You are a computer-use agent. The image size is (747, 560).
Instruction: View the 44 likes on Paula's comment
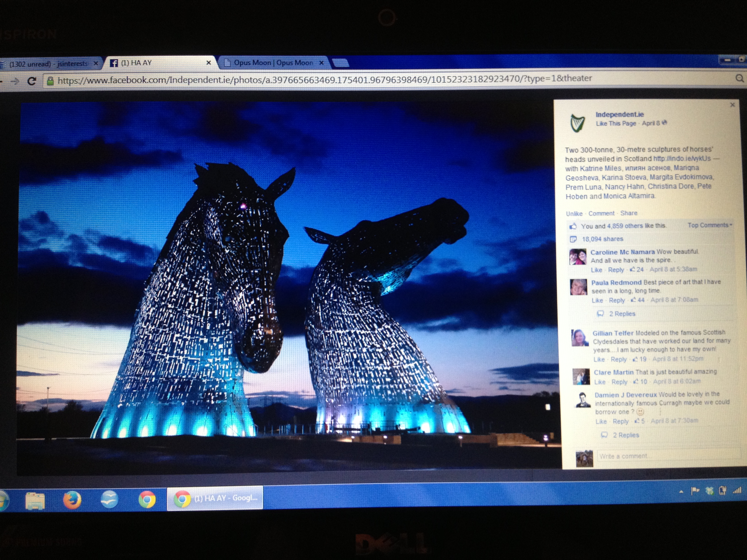638,300
